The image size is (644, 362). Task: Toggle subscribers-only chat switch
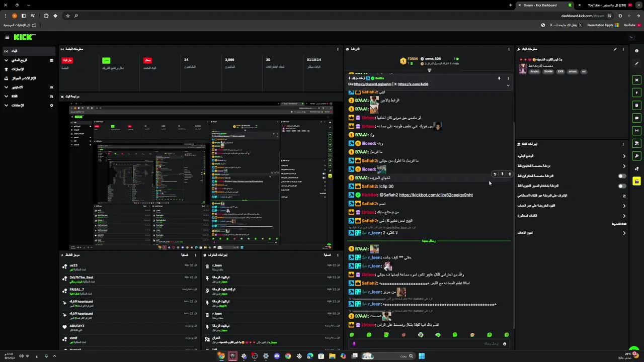pos(622,176)
